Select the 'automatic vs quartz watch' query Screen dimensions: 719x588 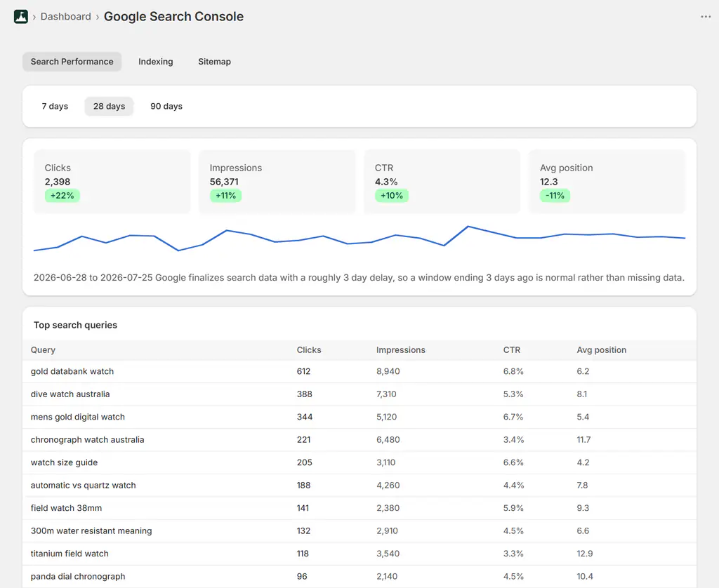click(83, 486)
